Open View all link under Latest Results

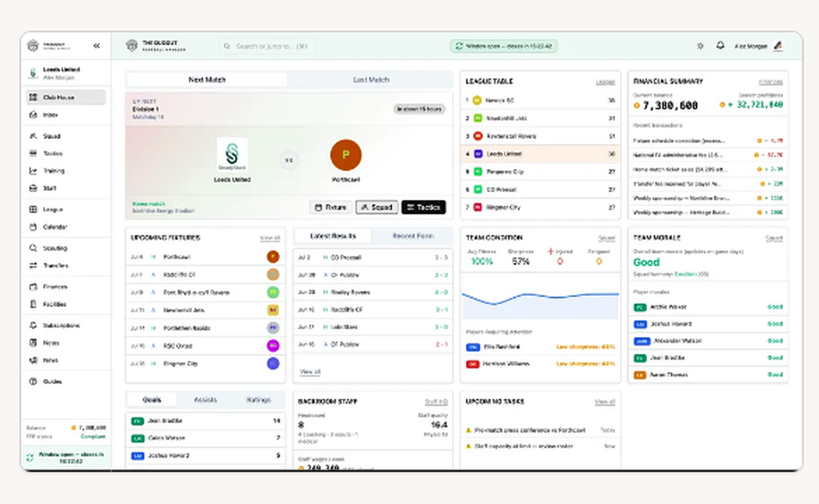309,372
